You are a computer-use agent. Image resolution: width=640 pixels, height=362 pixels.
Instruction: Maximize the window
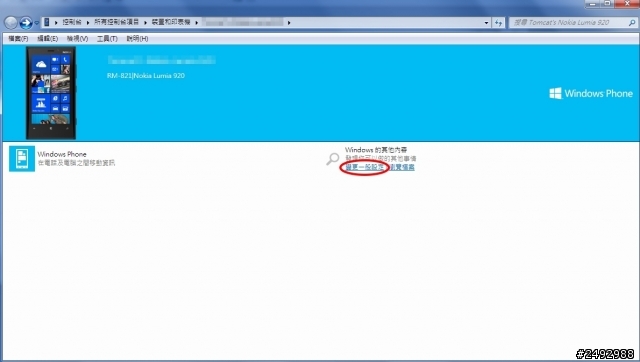tap(607, 3)
